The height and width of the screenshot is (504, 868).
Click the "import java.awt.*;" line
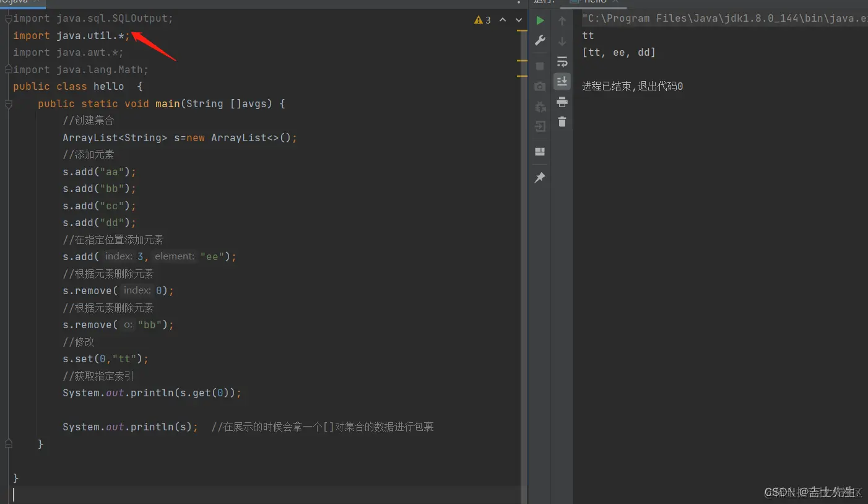click(x=69, y=53)
